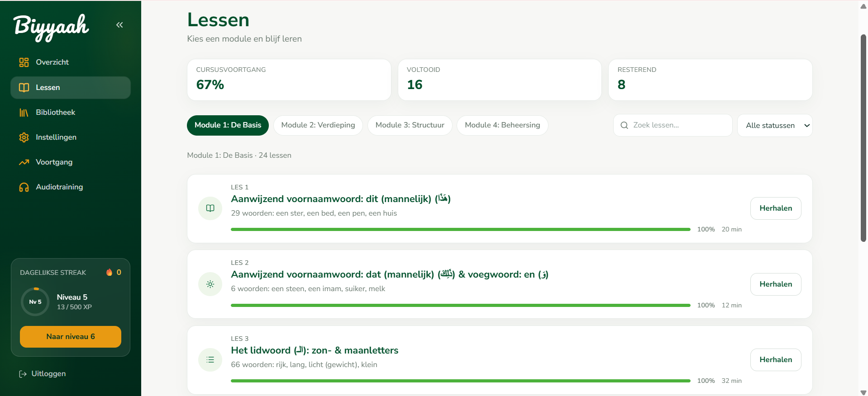Click the '13 / 500 XP' text

(x=74, y=307)
